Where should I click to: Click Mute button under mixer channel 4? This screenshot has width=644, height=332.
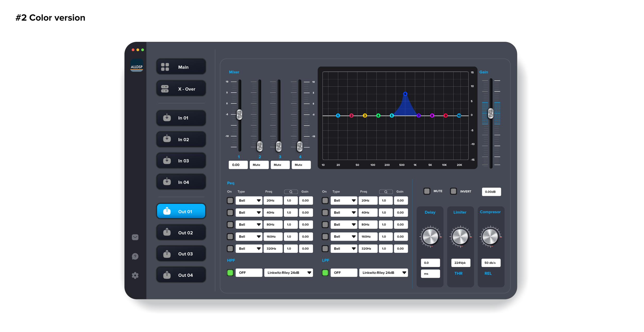pos(301,165)
